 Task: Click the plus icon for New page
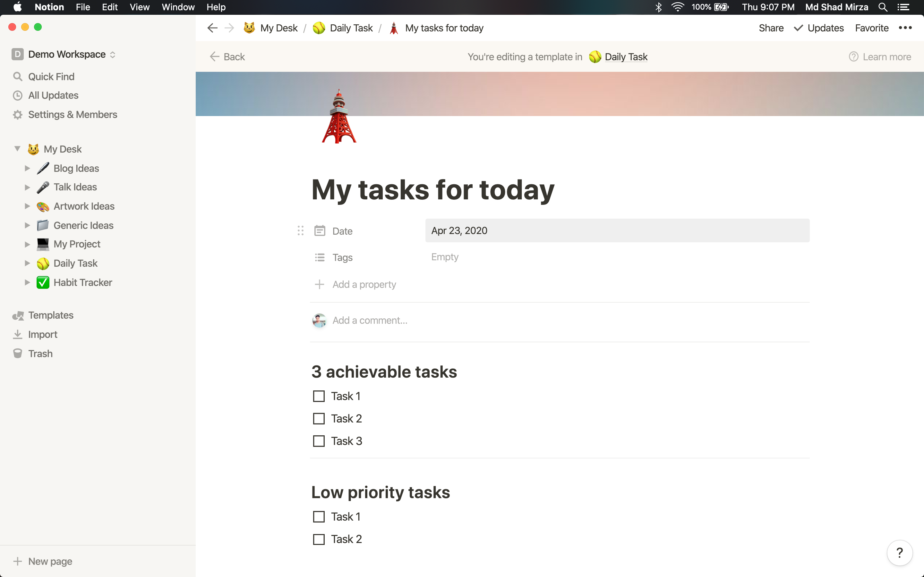click(x=17, y=561)
